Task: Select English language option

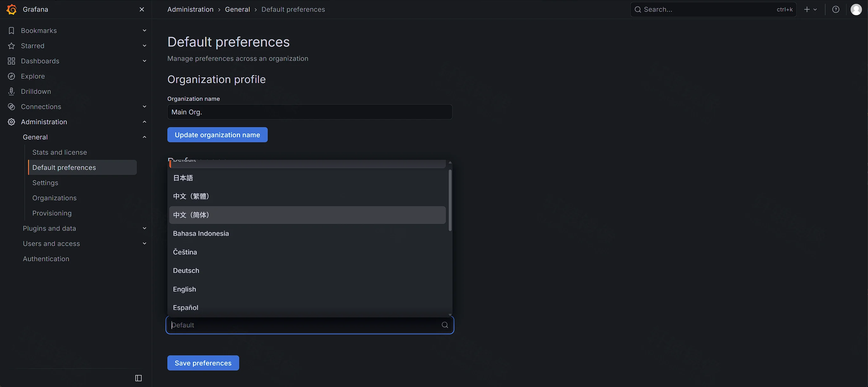Action: click(307, 289)
